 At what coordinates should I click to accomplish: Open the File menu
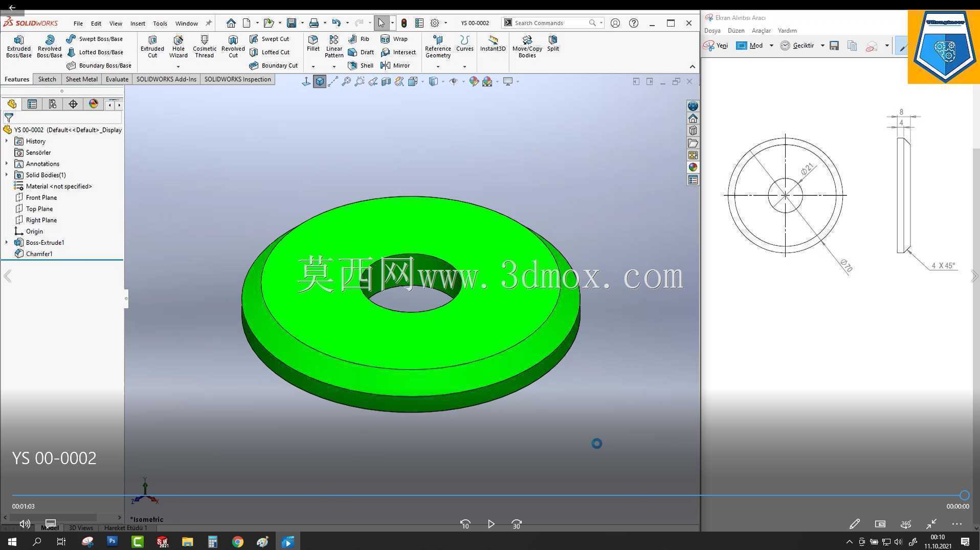[x=78, y=24]
